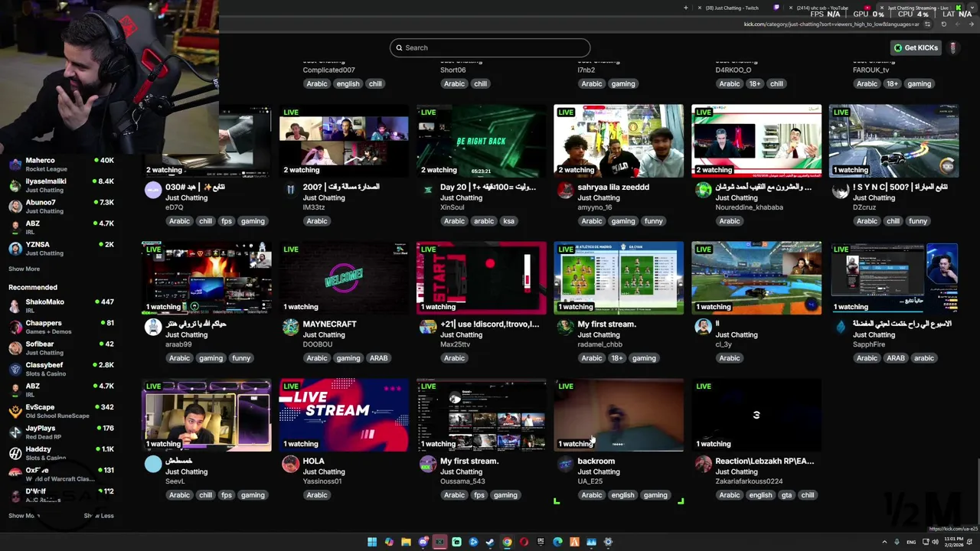The width and height of the screenshot is (980, 551).
Task: Switch to the uhc sxb - YouTube tab
Action: click(827, 8)
